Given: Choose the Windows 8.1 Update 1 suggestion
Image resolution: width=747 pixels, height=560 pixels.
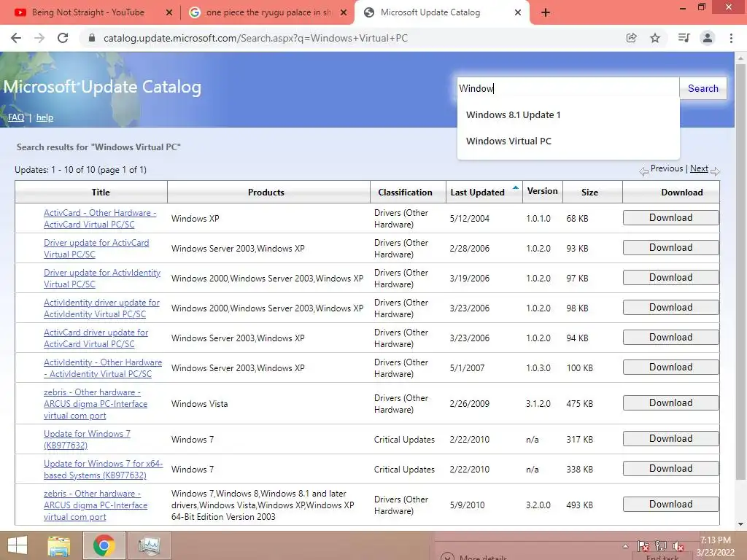Looking at the screenshot, I should [568, 114].
